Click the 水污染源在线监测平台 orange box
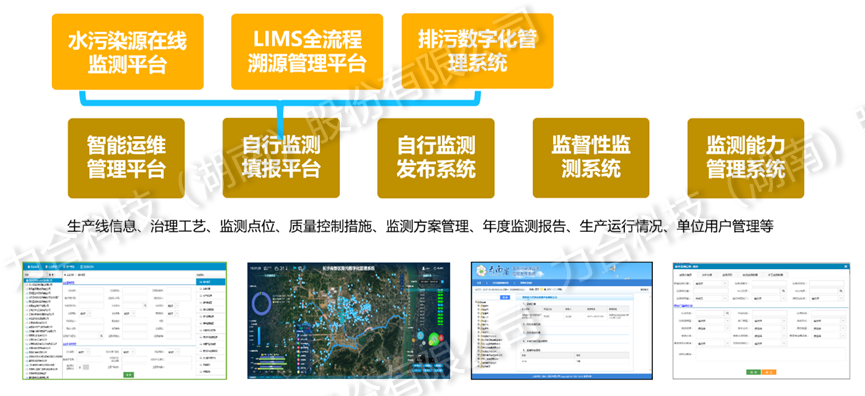The width and height of the screenshot is (865, 396). [127, 52]
